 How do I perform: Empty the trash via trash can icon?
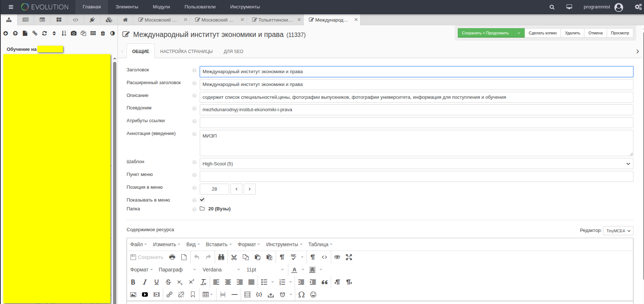103,33
